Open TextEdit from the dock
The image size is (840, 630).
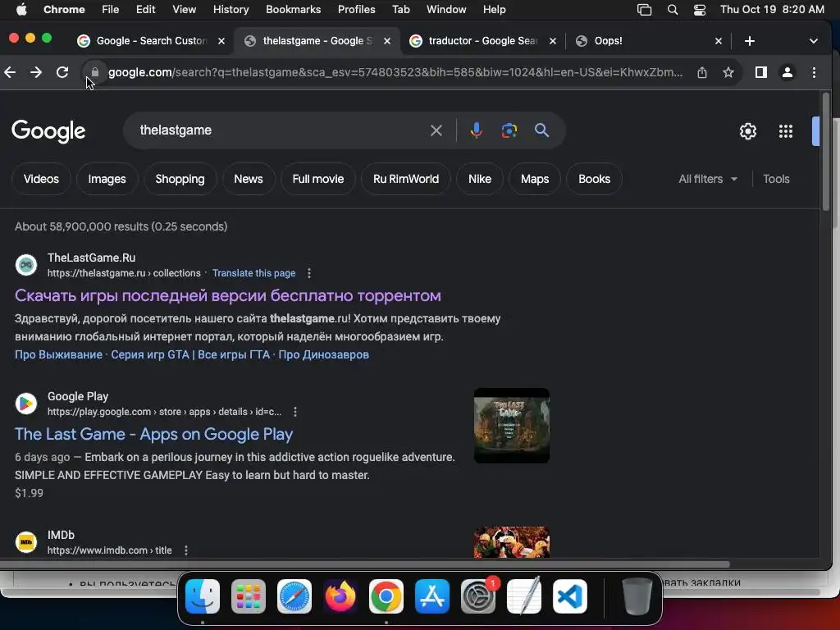524,596
